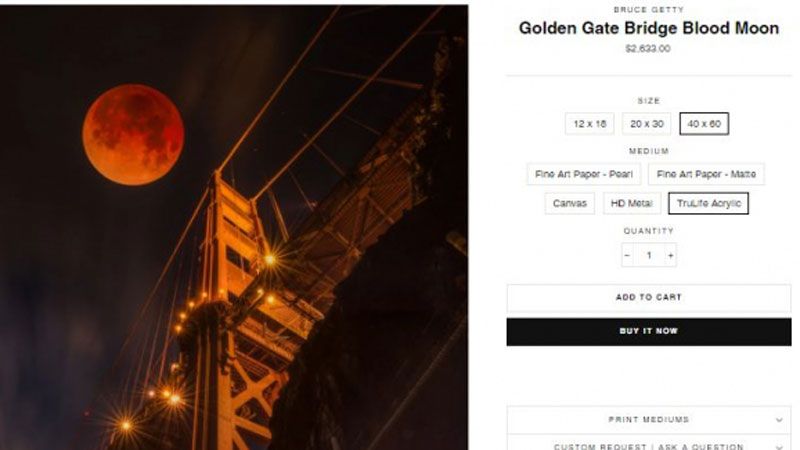This screenshot has height=450, width=800.
Task: Add the print to cart
Action: click(x=649, y=297)
